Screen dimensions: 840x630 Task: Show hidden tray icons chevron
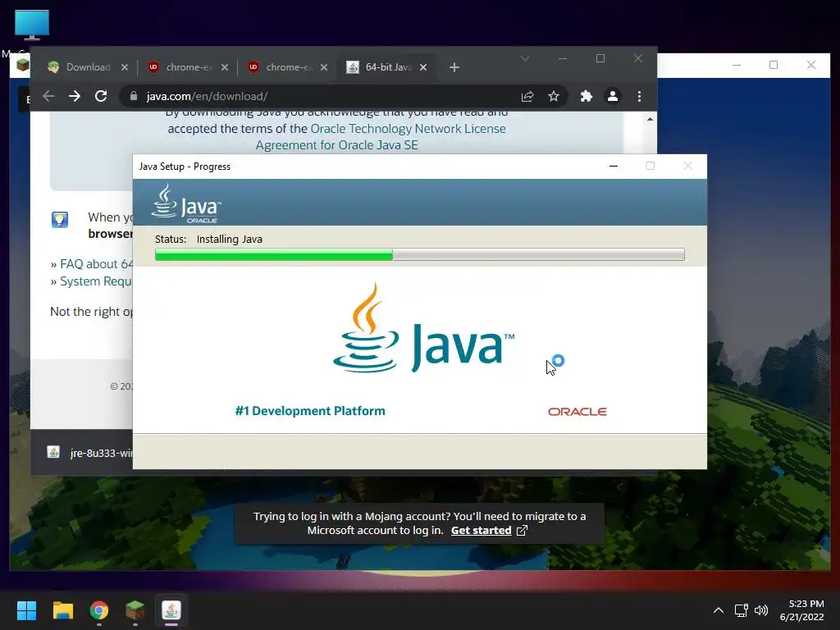719,610
